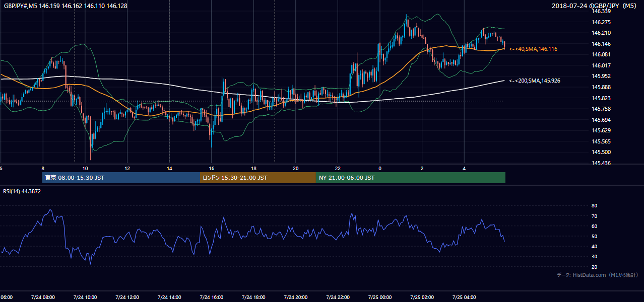
Task: Click the 7/24 22:00 time axis label
Action: (x=338, y=297)
